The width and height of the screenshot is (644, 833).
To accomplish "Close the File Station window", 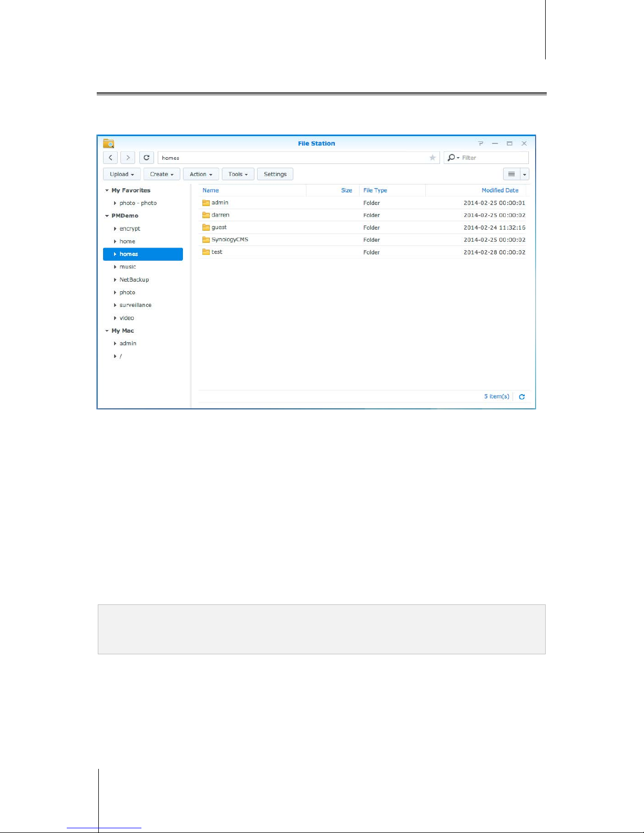I will 524,143.
